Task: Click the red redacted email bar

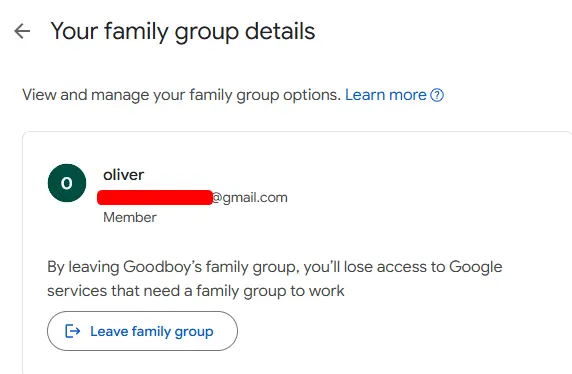Action: point(155,197)
